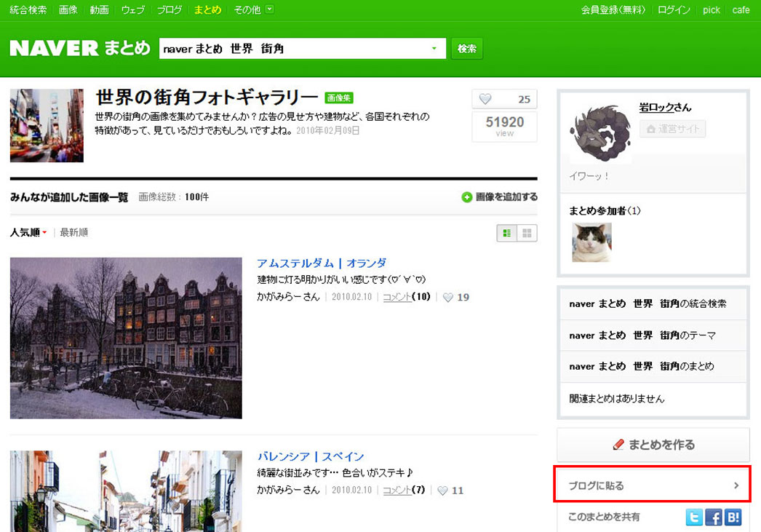The height and width of the screenshot is (532, 761).
Task: Switch to the grid view layout
Action: (x=527, y=233)
